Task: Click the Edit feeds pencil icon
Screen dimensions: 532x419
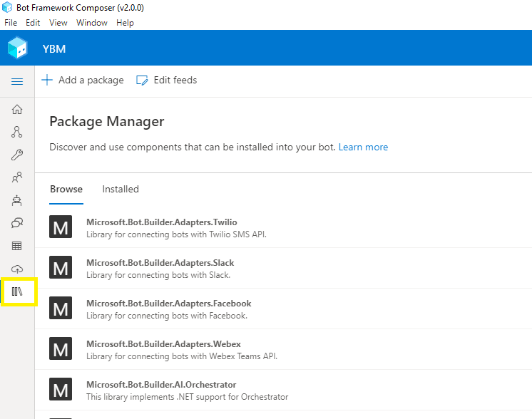Action: point(142,81)
